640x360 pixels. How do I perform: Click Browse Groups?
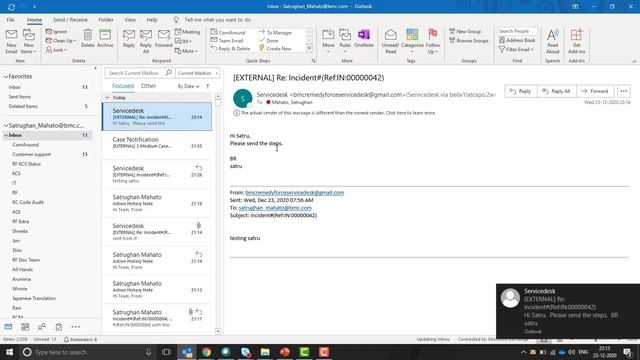(x=469, y=40)
